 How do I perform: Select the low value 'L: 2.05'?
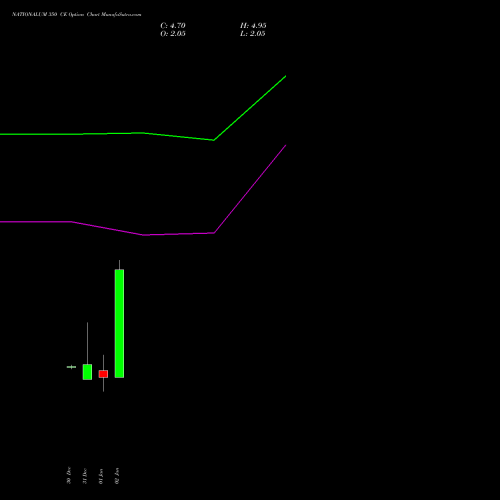pos(253,34)
